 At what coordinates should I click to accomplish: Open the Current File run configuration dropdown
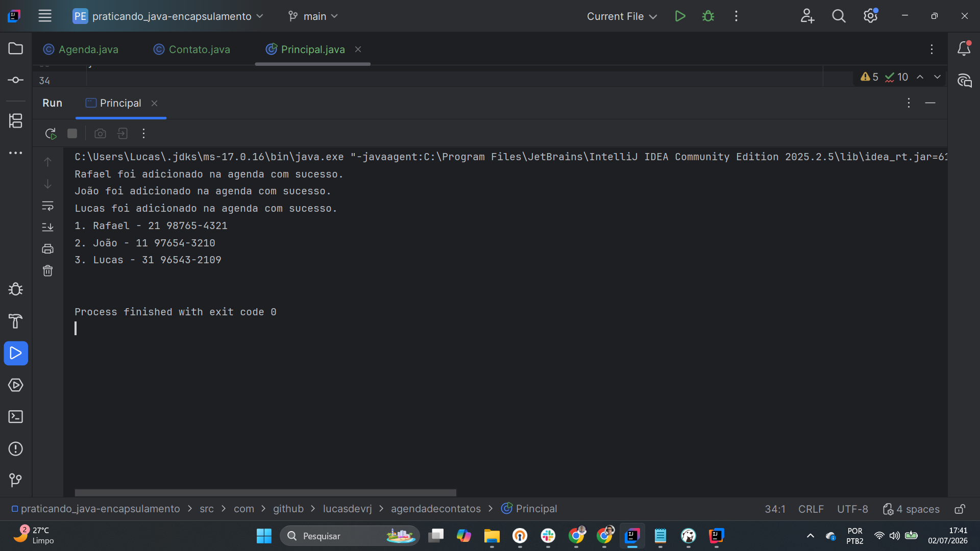622,16
